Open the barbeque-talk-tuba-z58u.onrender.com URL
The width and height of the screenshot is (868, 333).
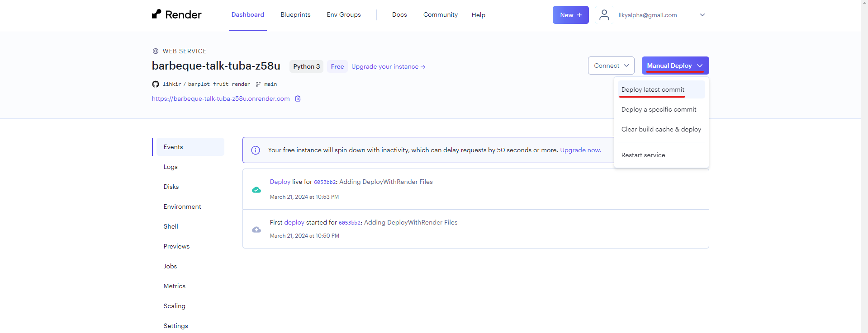point(221,98)
